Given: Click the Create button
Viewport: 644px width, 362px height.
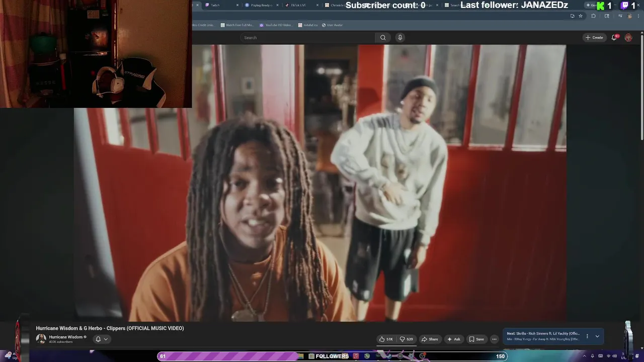Looking at the screenshot, I should click(x=594, y=38).
